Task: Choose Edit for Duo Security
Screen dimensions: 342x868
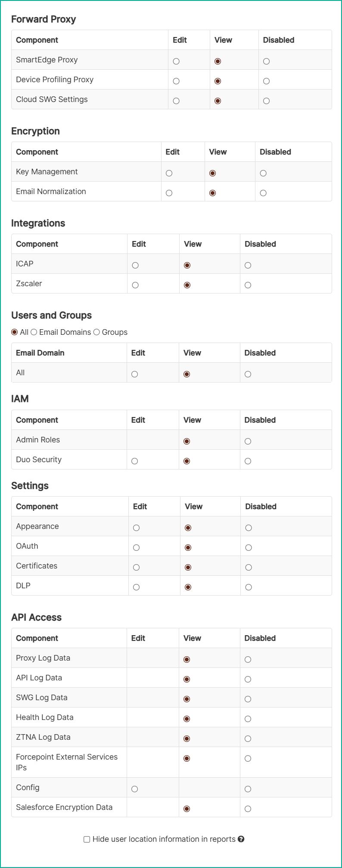Action: (x=134, y=461)
